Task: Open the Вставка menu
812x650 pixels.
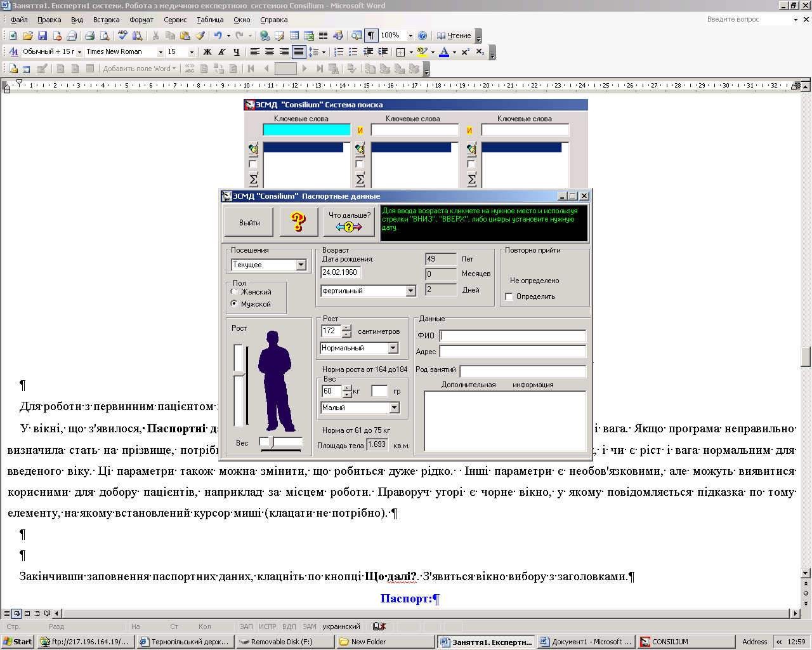Action: (x=106, y=20)
